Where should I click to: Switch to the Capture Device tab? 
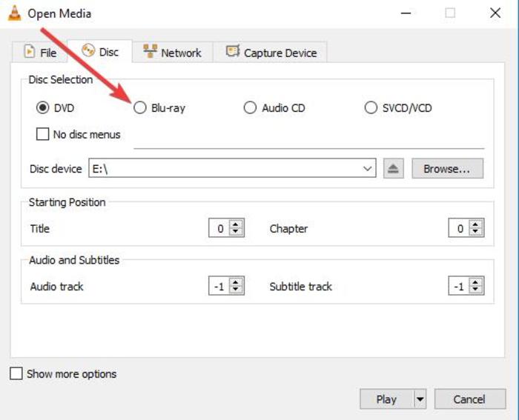[271, 53]
